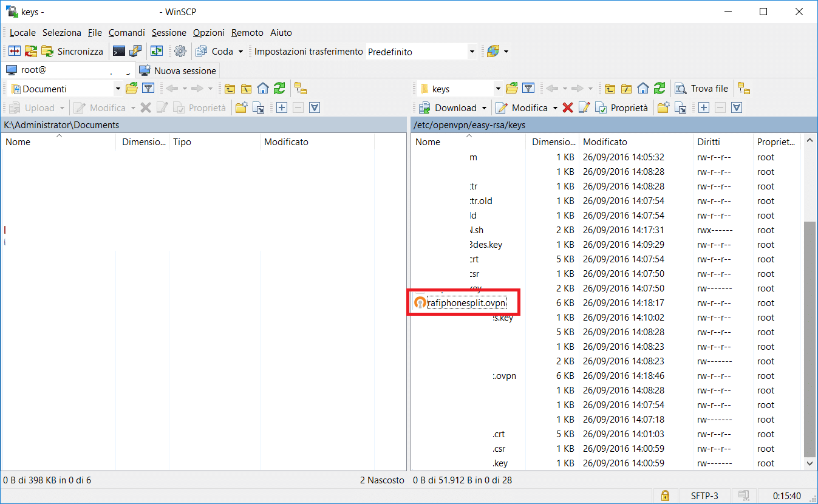Switch to the Nuova sessione tab
The width and height of the screenshot is (818, 504).
coord(178,70)
